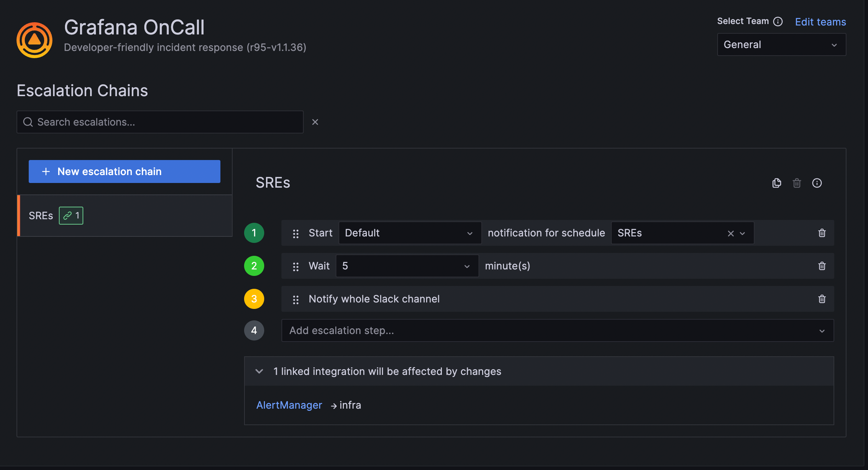868x470 pixels.
Task: Remove the Notify whole Slack channel step
Action: coord(822,299)
